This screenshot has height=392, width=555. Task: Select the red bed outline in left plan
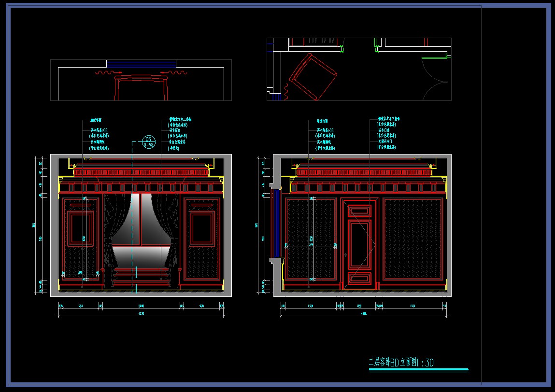pos(141,88)
